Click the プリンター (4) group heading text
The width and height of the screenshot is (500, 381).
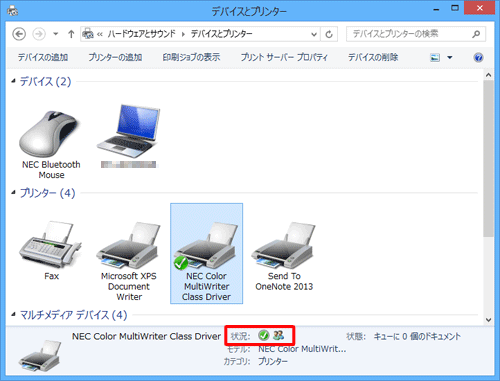pyautogui.click(x=47, y=193)
